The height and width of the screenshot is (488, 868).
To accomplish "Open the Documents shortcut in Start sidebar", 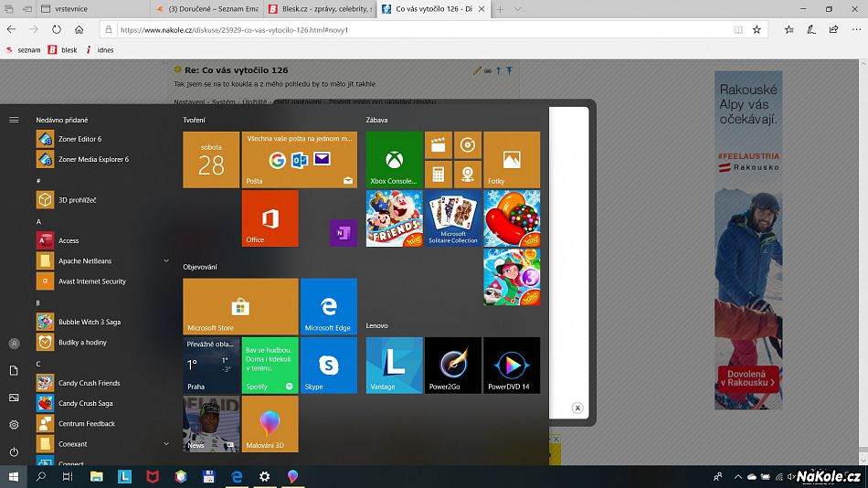I will pyautogui.click(x=14, y=371).
